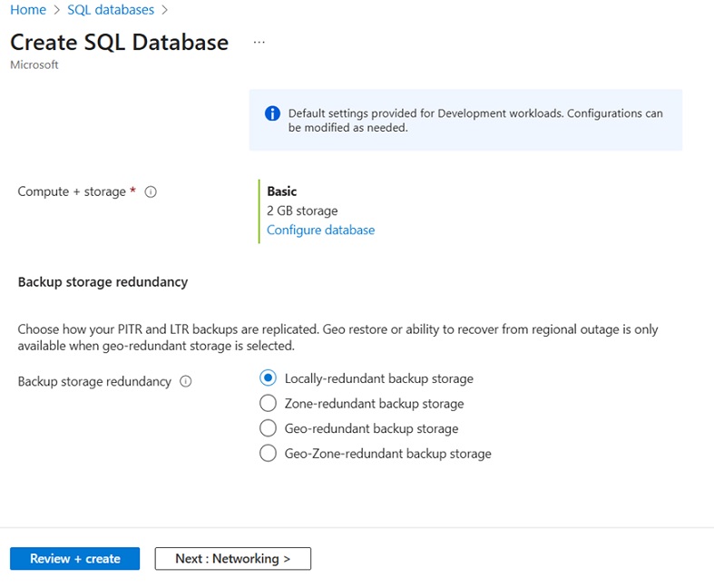The width and height of the screenshot is (714, 588).
Task: Click the 2 GB storage text
Action: point(302,211)
